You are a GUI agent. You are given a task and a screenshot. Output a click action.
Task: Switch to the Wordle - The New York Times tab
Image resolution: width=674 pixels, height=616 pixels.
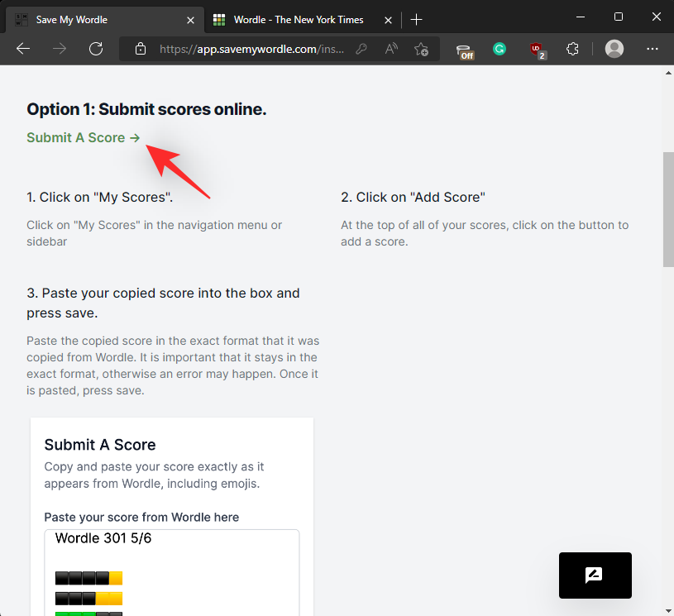tap(298, 19)
